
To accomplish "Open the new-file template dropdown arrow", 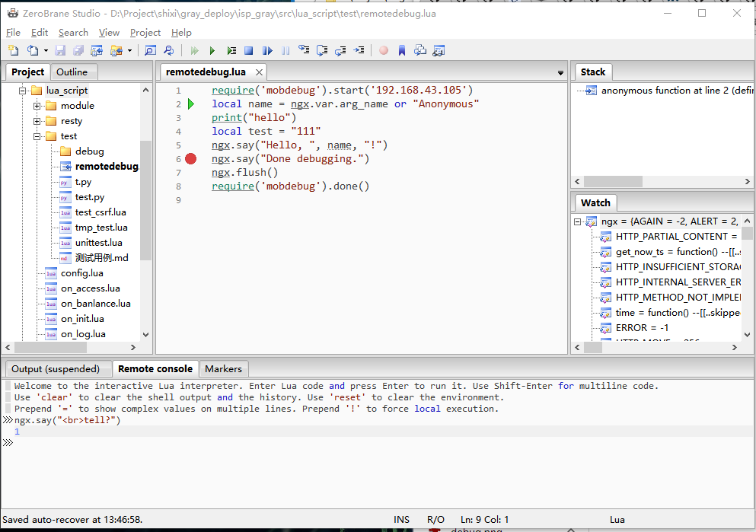I will coord(45,50).
